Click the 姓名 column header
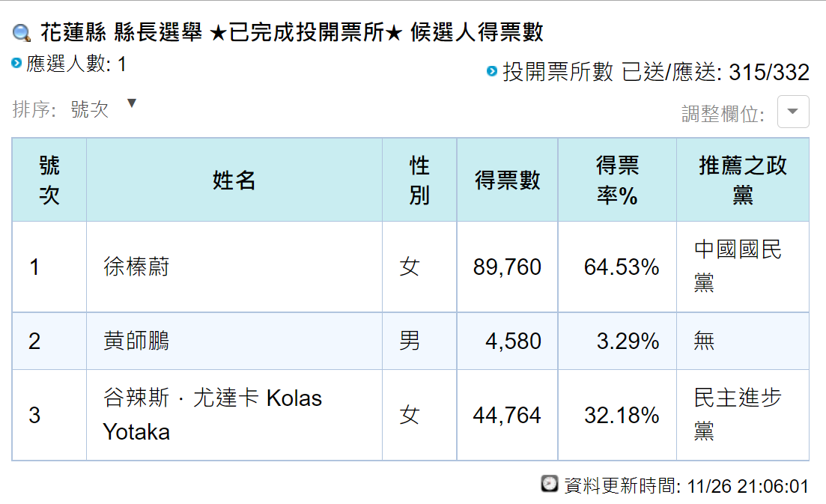Image resolution: width=826 pixels, height=504 pixels. [234, 180]
